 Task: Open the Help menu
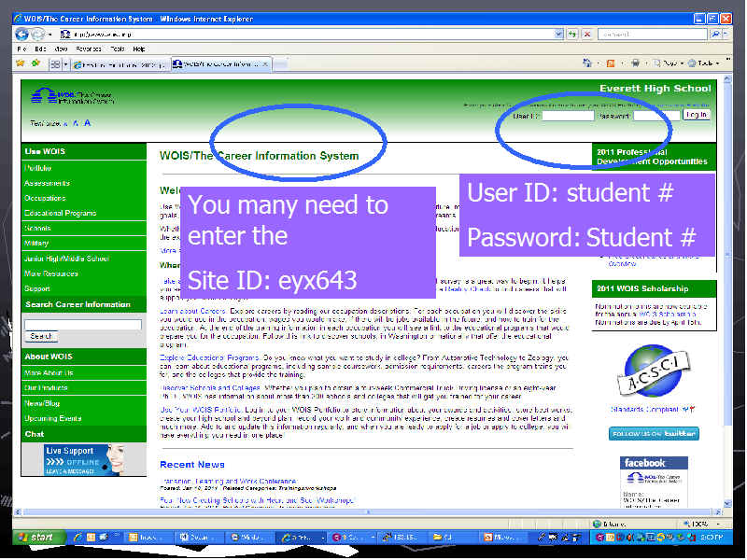[x=138, y=49]
